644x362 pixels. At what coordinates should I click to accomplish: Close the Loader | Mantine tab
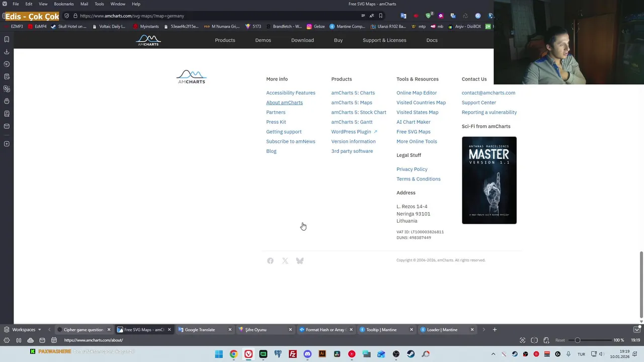click(472, 330)
